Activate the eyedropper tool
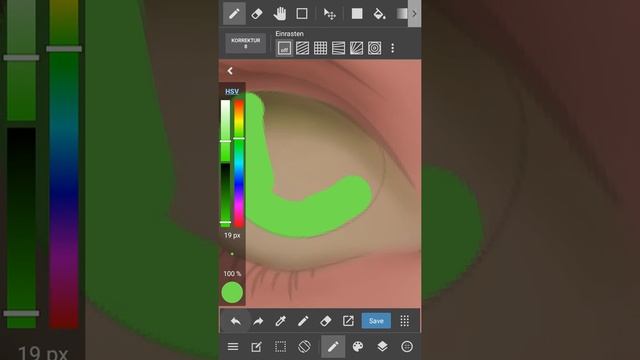Viewport: 640px width, 360px height. 280,321
